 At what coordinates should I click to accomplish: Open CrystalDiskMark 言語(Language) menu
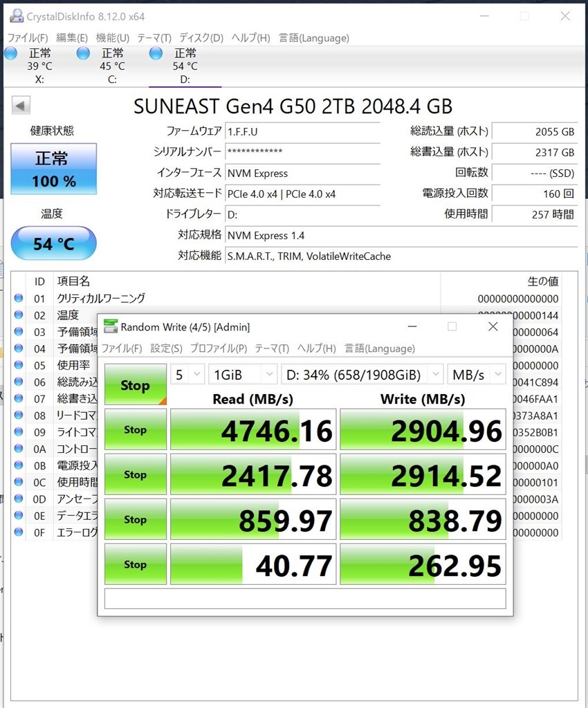pyautogui.click(x=380, y=348)
